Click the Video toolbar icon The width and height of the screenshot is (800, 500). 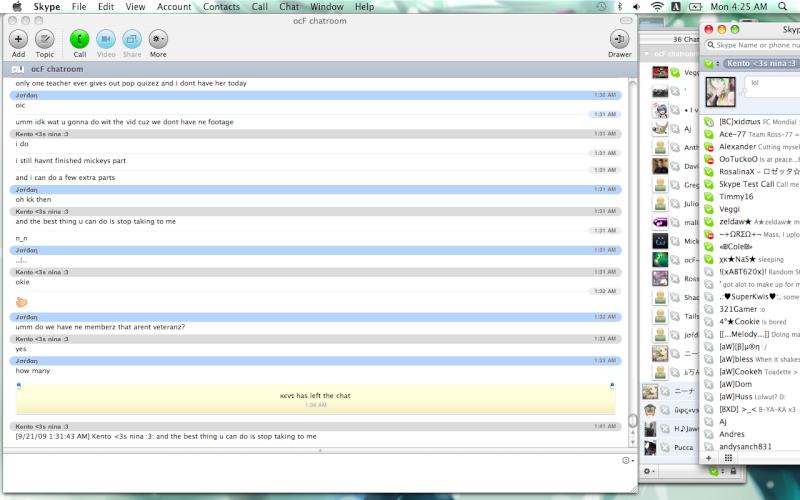click(106, 39)
